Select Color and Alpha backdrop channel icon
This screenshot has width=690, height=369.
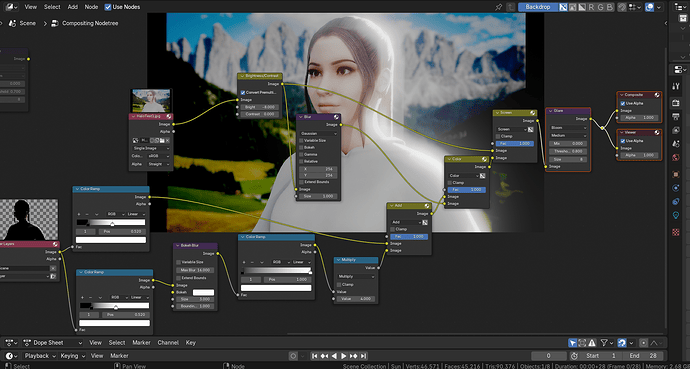(563, 7)
